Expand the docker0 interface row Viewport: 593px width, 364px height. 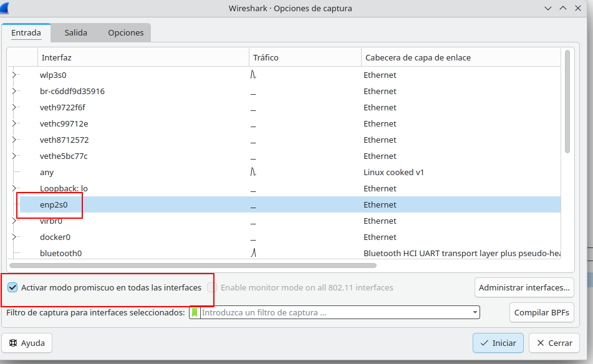pos(14,237)
